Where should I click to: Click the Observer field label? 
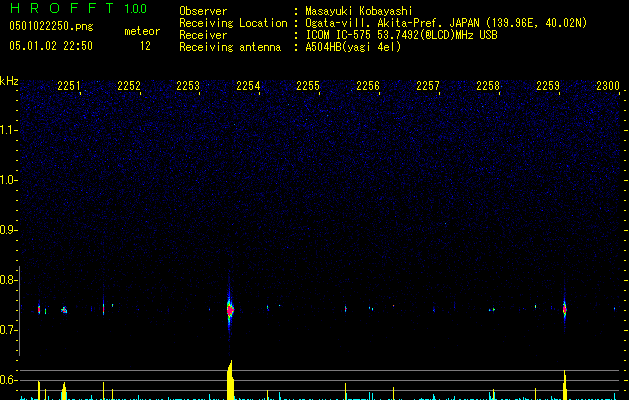tap(203, 11)
